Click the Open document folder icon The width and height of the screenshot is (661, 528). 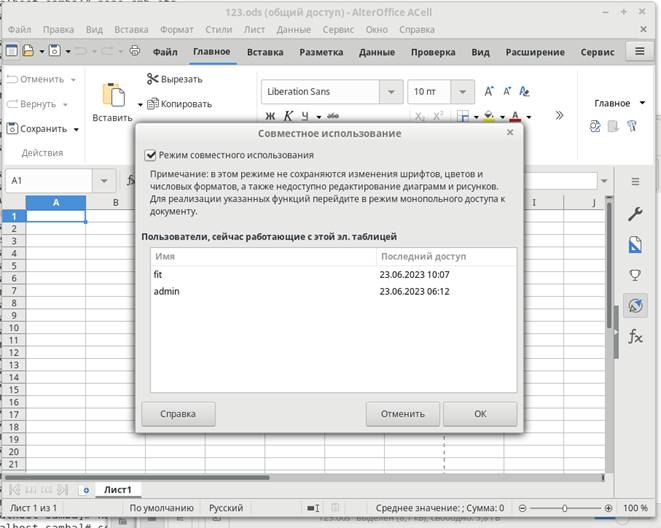tap(28, 51)
